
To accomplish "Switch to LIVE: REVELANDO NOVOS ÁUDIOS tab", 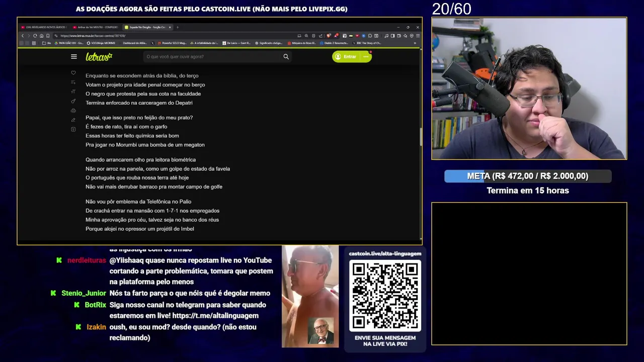I will (44, 27).
